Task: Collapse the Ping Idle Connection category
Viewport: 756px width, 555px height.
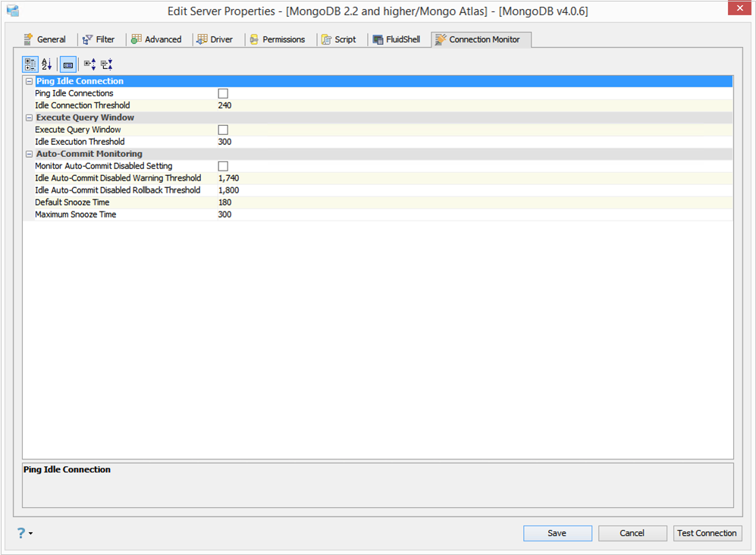Action: (x=29, y=81)
